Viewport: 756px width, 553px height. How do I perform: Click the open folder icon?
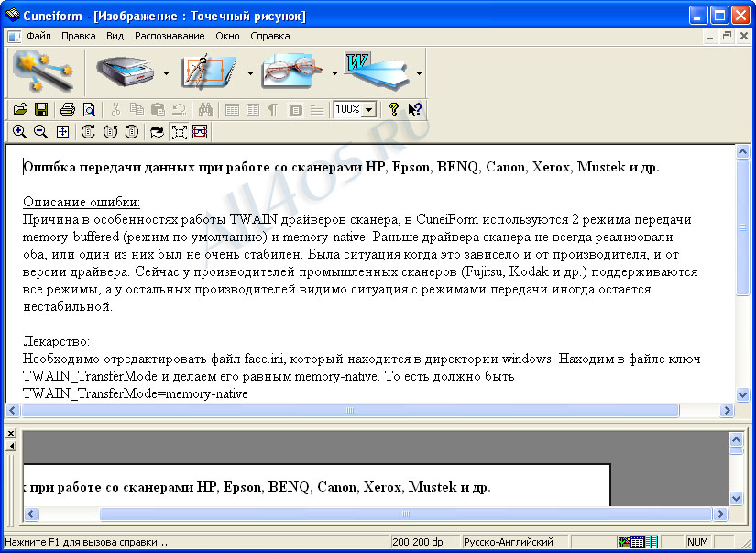tap(20, 109)
